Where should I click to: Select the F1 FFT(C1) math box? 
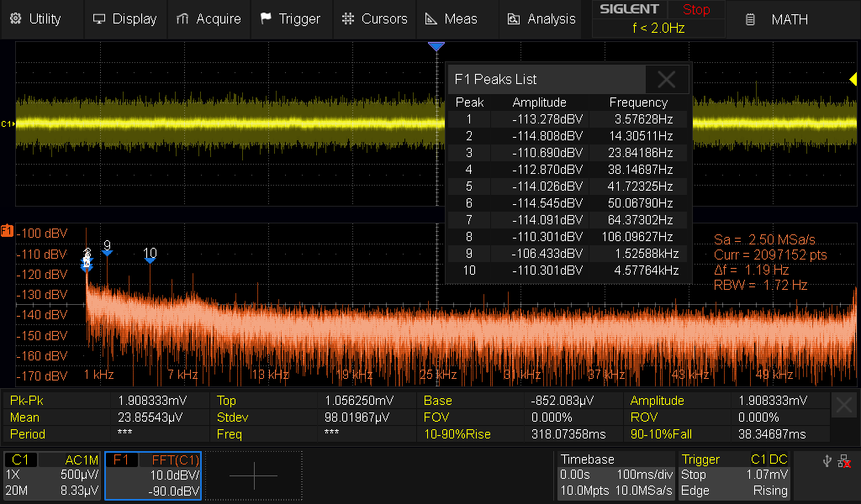[x=152, y=475]
